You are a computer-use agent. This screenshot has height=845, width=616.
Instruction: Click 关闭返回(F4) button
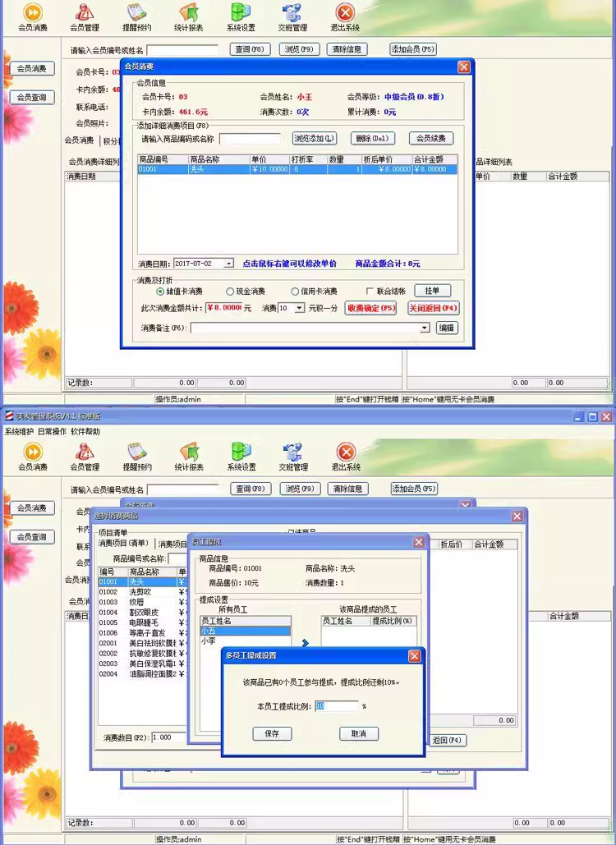pos(433,308)
